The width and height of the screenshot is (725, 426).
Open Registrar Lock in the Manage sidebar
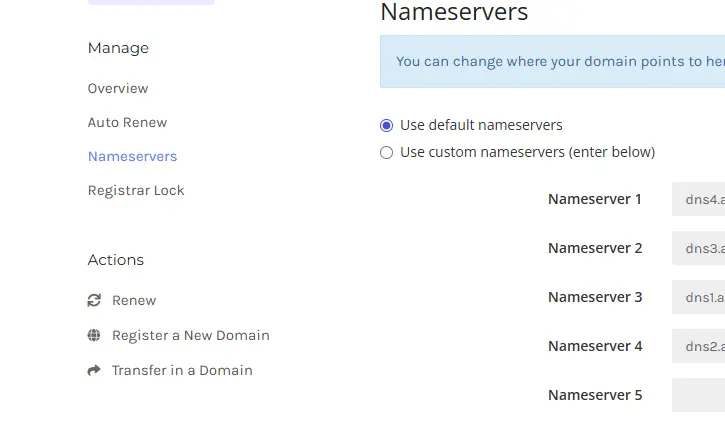pos(136,190)
